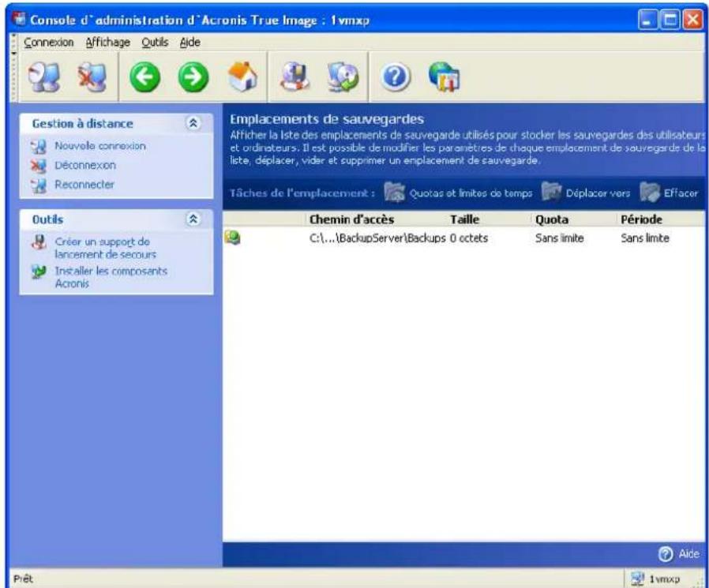Go back with the green left arrow
Screen dimensions: 709x588
(144, 77)
